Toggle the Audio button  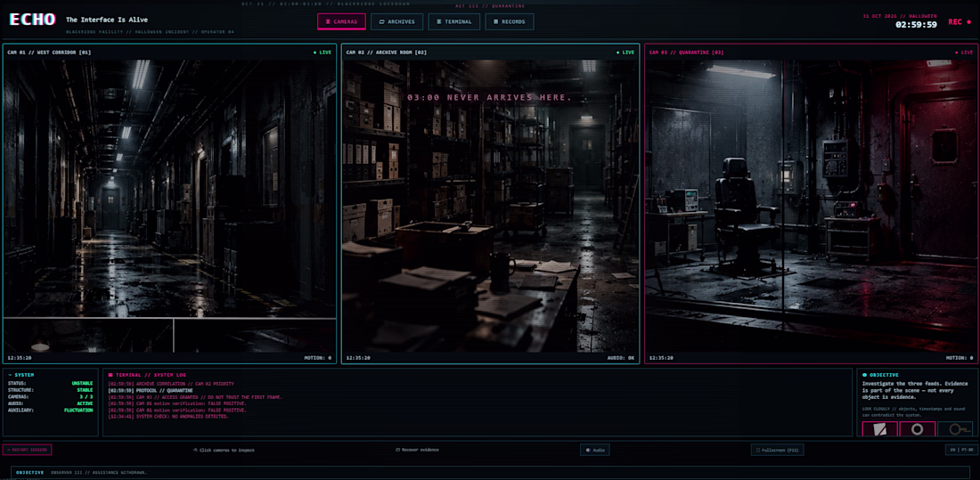(595, 450)
